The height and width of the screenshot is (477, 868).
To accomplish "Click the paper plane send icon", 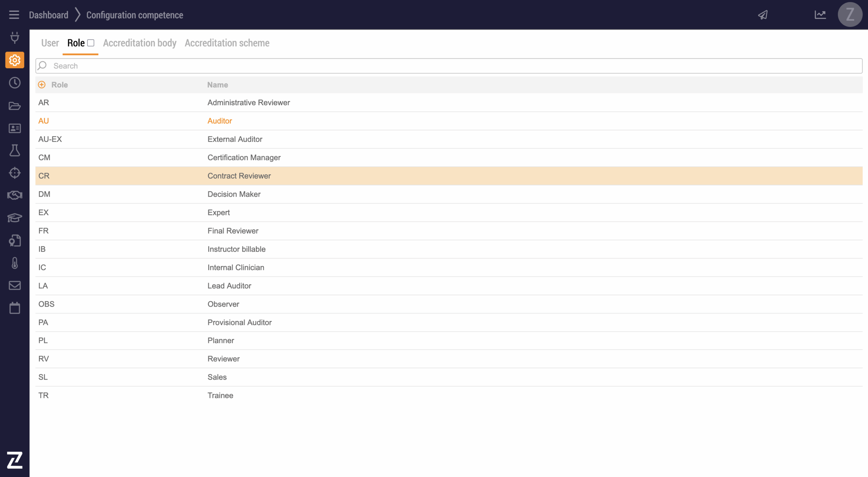I will click(x=763, y=15).
